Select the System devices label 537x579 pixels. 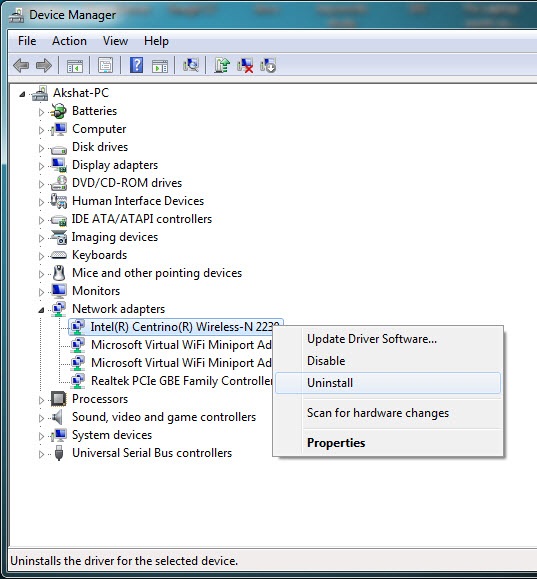(112, 435)
